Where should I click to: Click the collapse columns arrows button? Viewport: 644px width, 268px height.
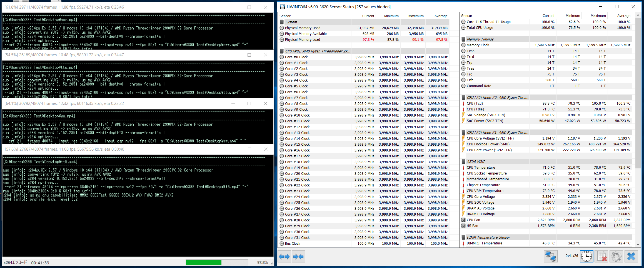(x=298, y=256)
